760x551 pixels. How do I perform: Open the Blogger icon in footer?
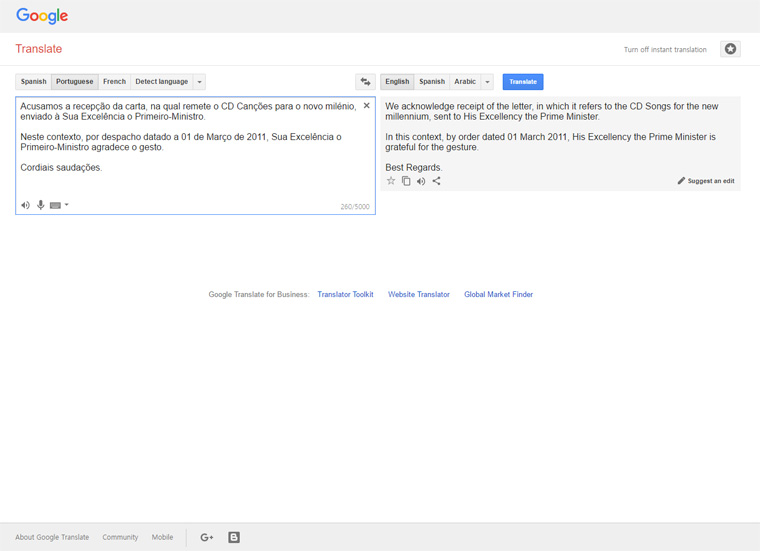[234, 537]
